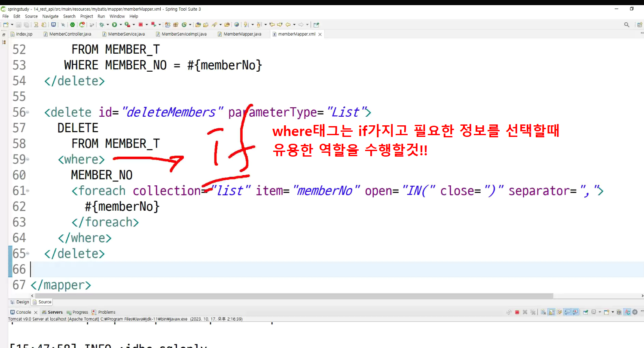The height and width of the screenshot is (348, 644).
Task: Select the Console view tab
Action: (21, 312)
